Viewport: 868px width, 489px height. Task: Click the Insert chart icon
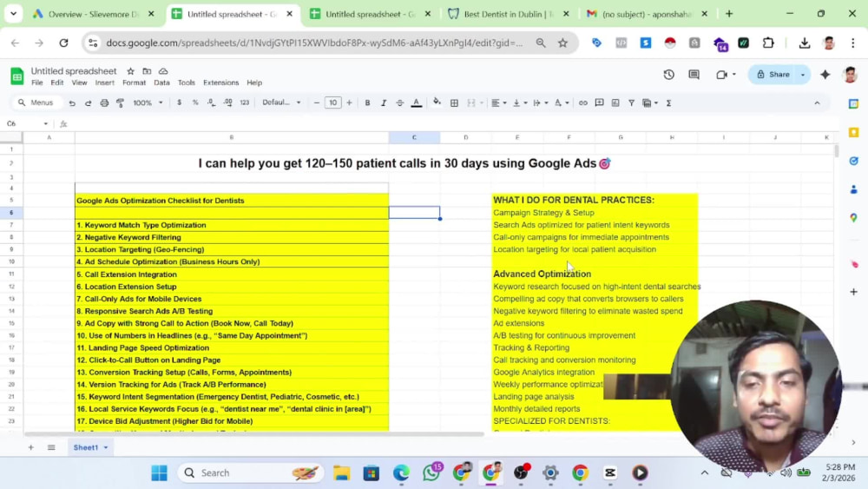[x=615, y=103]
